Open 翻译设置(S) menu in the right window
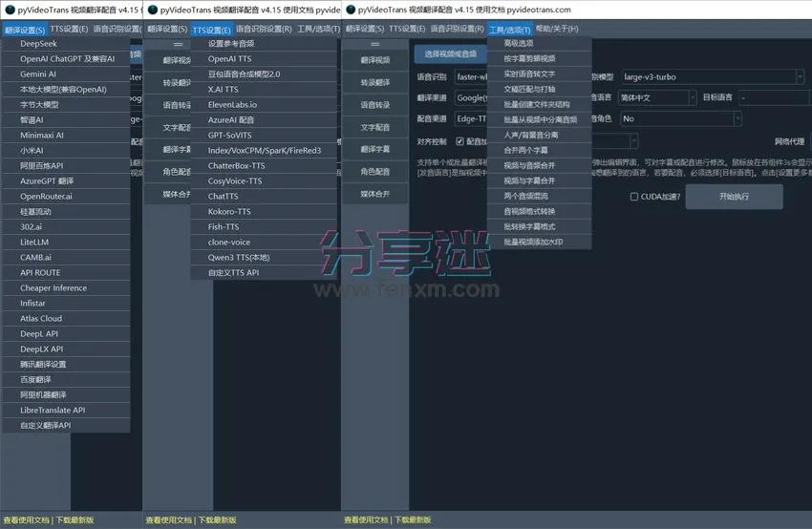The width and height of the screenshot is (812, 529). click(365, 29)
